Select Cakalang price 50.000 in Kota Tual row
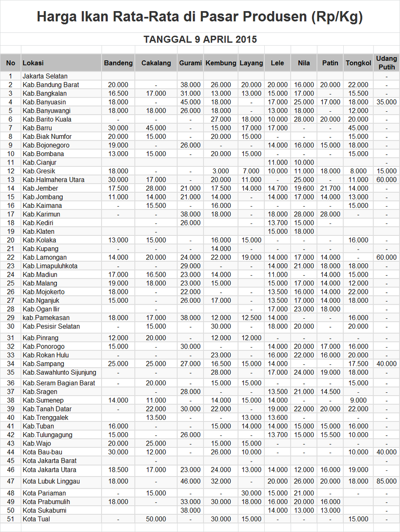400x532 pixels. 156,519
